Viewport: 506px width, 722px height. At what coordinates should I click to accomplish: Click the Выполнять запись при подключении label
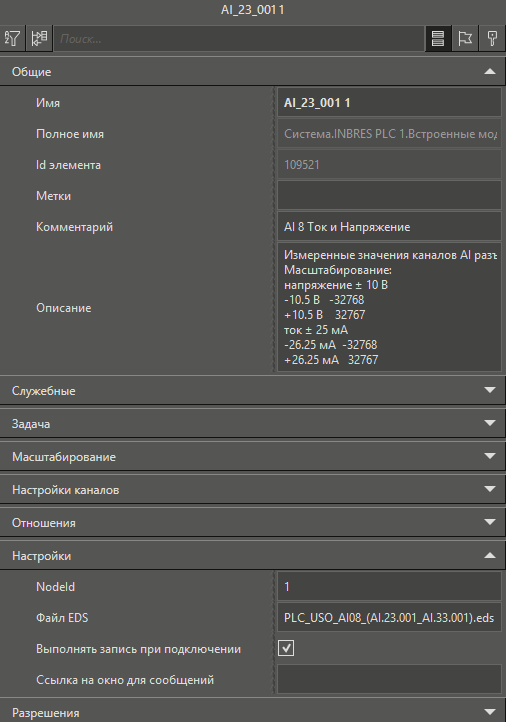tap(138, 649)
